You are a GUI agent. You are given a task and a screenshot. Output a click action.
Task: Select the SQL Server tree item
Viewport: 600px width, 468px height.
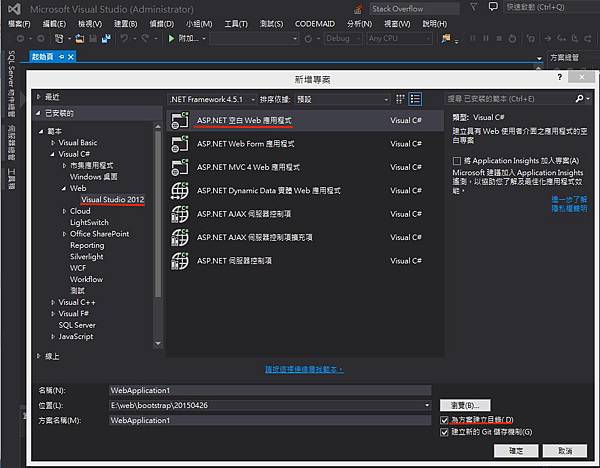pyautogui.click(x=77, y=325)
